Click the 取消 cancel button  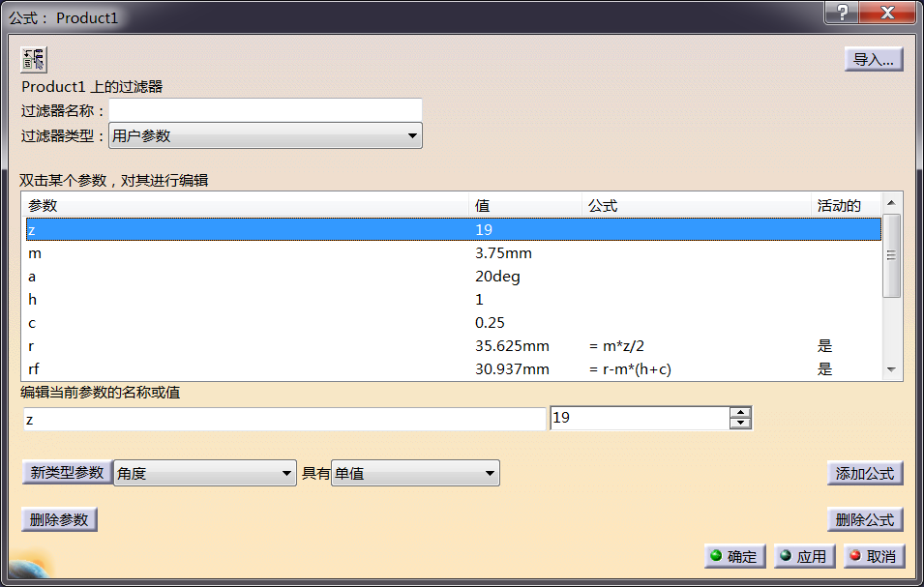tap(874, 556)
